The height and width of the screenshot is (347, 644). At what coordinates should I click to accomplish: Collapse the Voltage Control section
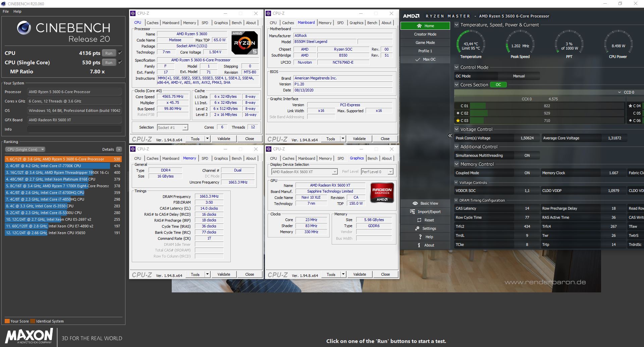[457, 129]
